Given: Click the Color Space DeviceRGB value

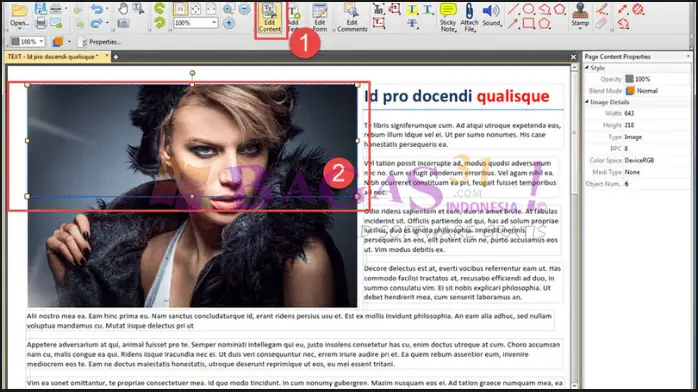Looking at the screenshot, I should pos(639,160).
